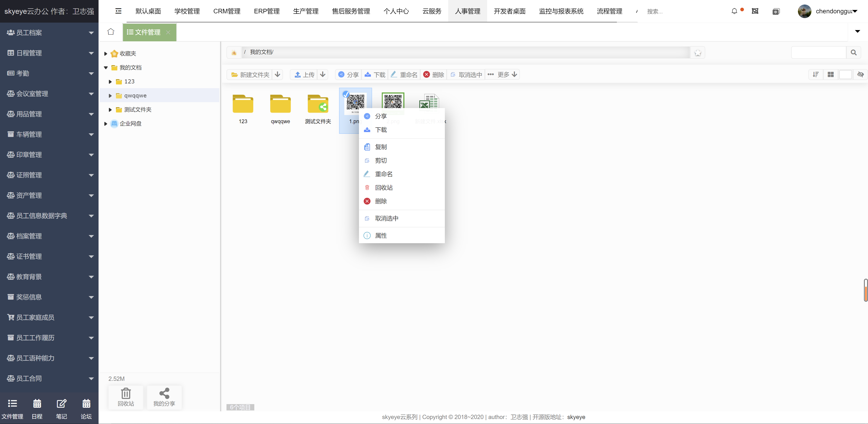868x424 pixels.
Task: Open the skyeye open-source link in the footer
Action: (x=576, y=417)
